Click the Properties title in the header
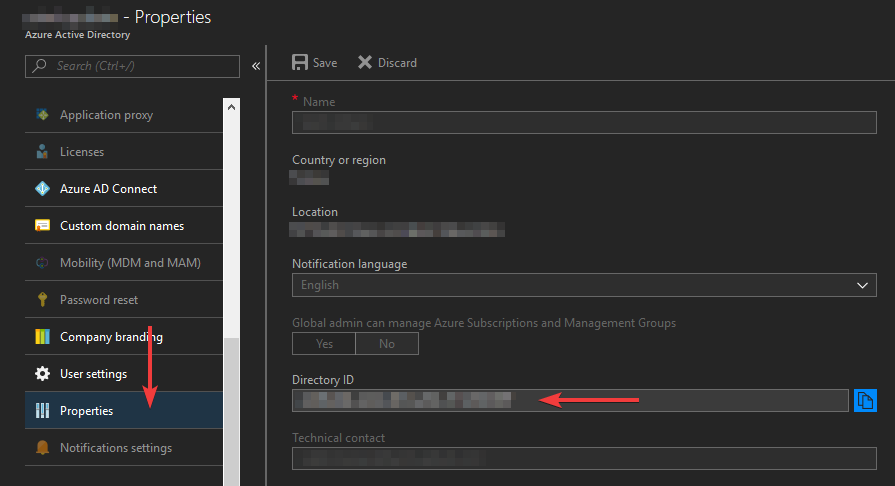Image resolution: width=895 pixels, height=486 pixels. [x=173, y=17]
